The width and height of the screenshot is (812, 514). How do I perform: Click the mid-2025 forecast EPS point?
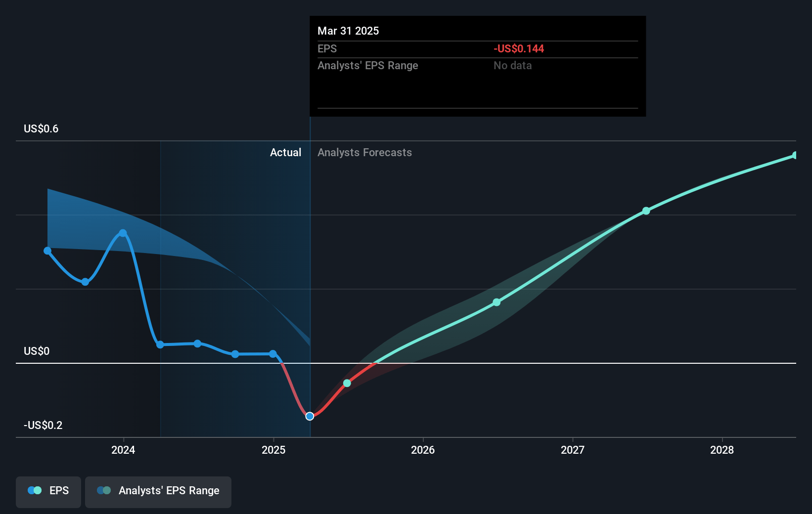pyautogui.click(x=347, y=383)
